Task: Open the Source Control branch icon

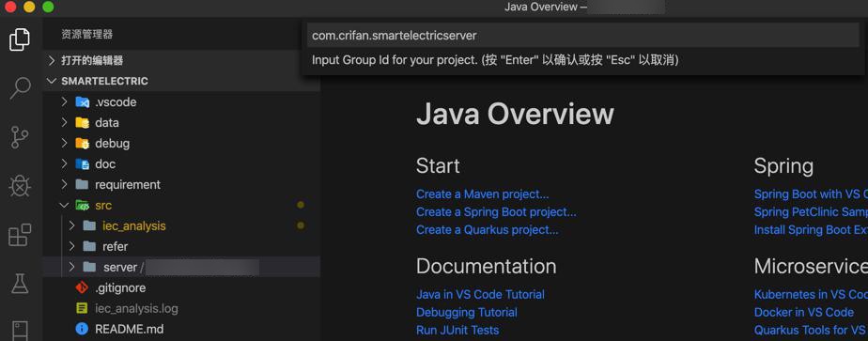Action: pyautogui.click(x=20, y=137)
